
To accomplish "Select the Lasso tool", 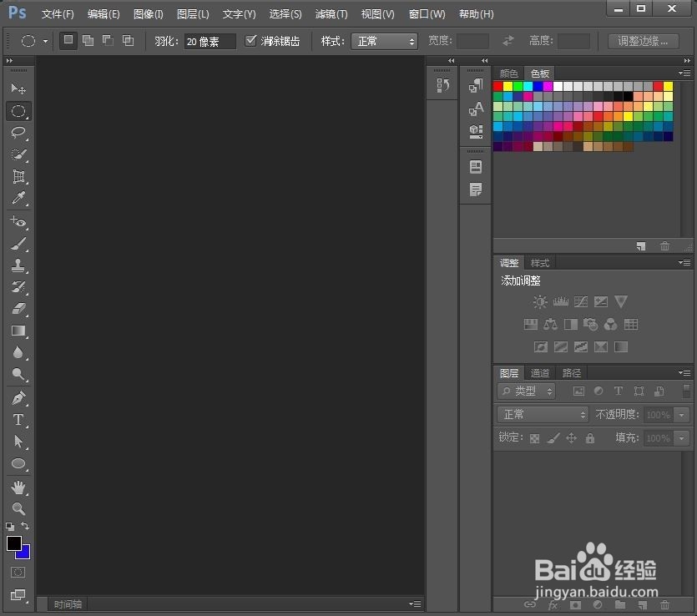I will [18, 133].
